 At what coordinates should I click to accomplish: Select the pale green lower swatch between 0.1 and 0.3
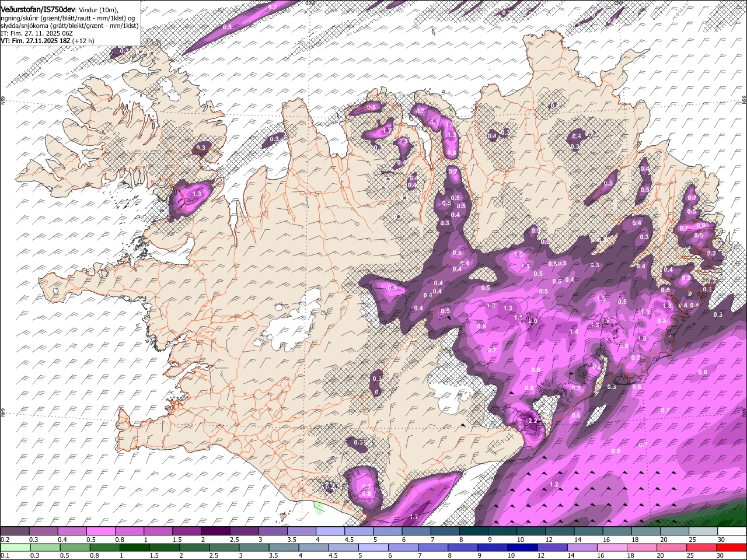[15, 548]
